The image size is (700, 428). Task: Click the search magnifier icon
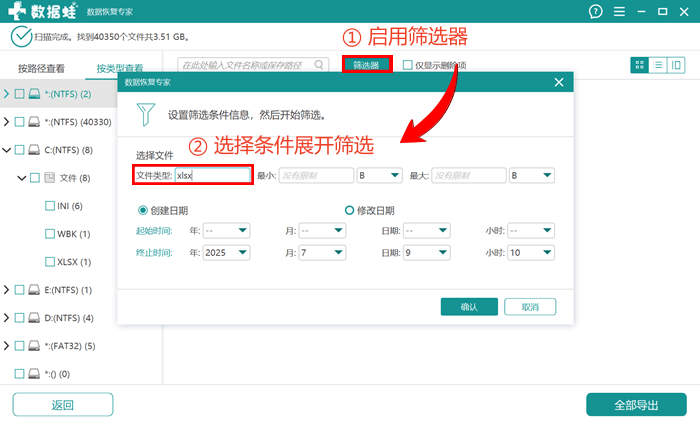(x=319, y=65)
